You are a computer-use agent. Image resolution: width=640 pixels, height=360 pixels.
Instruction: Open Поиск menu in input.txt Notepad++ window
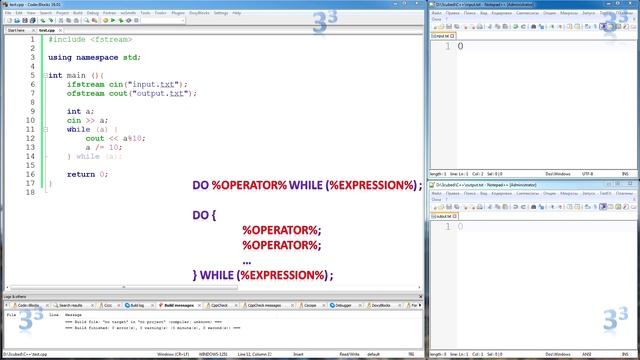coord(470,13)
